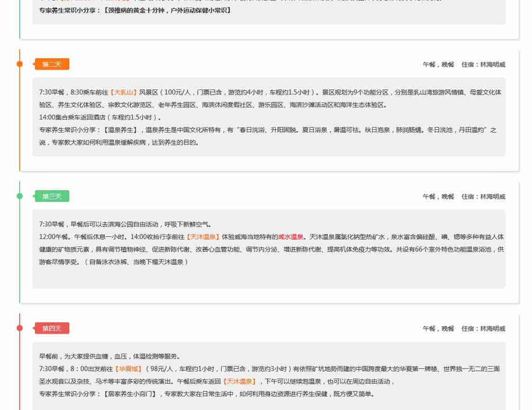Click the red timeline dot for 第四天

pyautogui.click(x=20, y=328)
